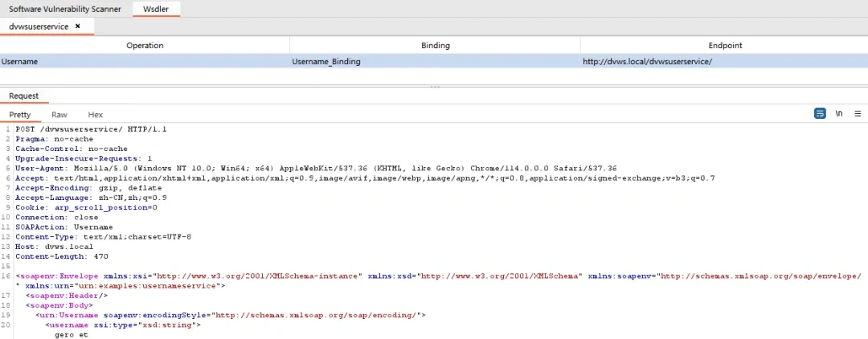Click the urn:Username encodingStyle line
This screenshot has height=339, width=868.
pos(231,315)
